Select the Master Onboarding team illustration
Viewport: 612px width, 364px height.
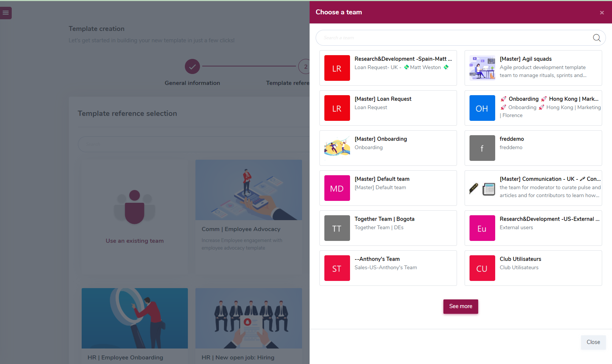click(337, 148)
